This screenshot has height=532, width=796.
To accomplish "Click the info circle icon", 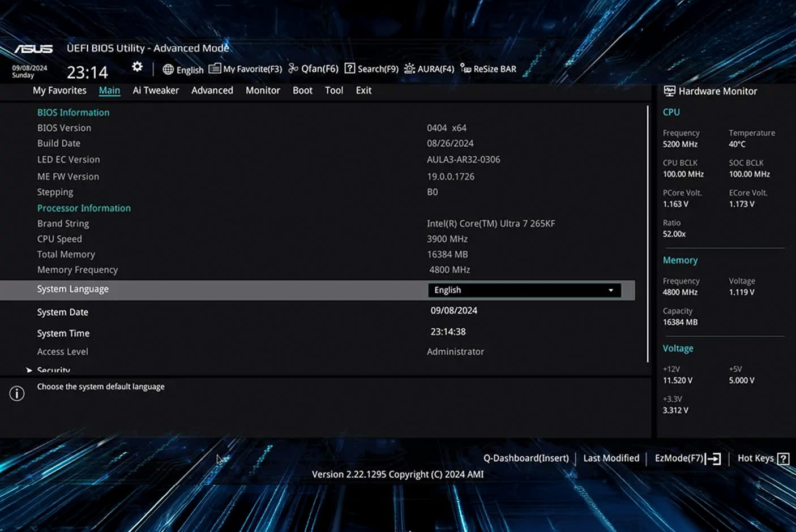I will coord(17,393).
